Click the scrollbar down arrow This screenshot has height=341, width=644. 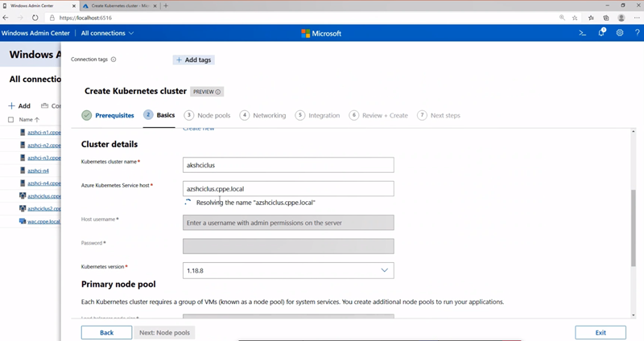633,315
